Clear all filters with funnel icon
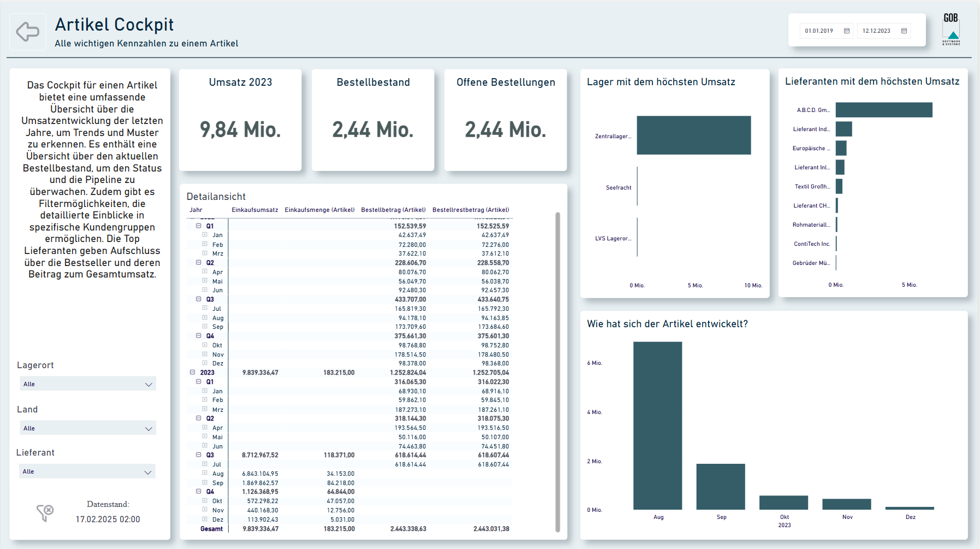 pyautogui.click(x=45, y=512)
